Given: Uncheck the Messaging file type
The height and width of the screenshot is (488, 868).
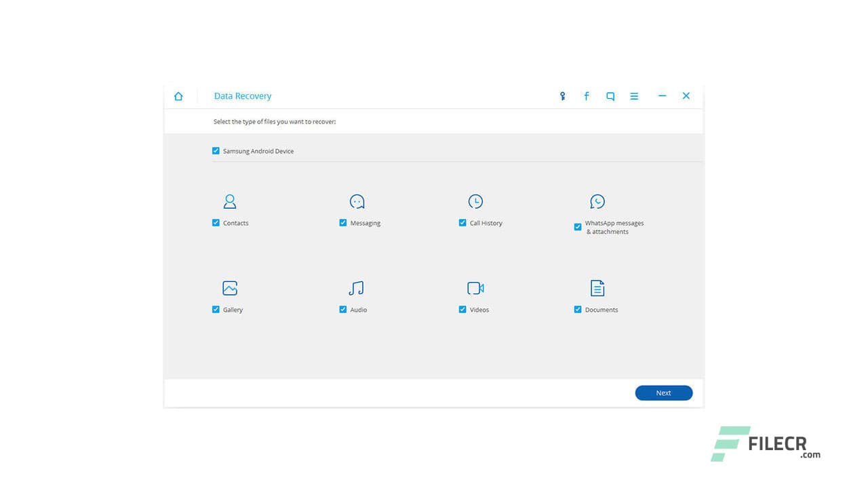Looking at the screenshot, I should [343, 222].
